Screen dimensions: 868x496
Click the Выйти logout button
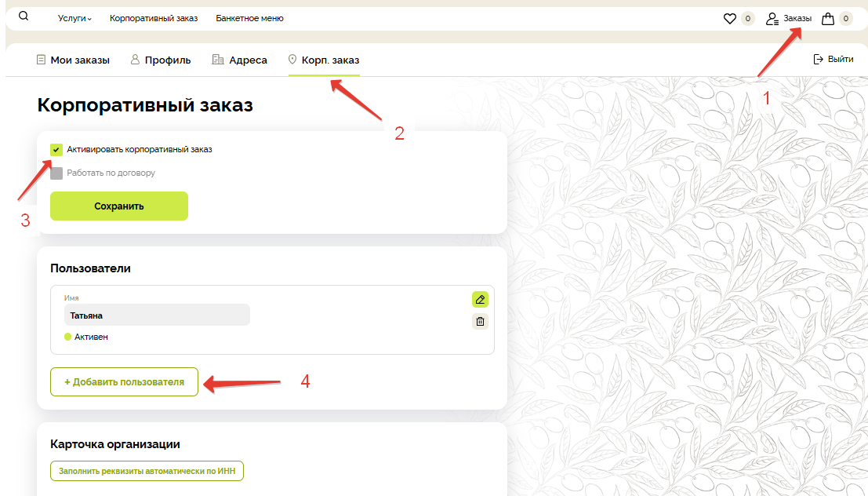[833, 59]
